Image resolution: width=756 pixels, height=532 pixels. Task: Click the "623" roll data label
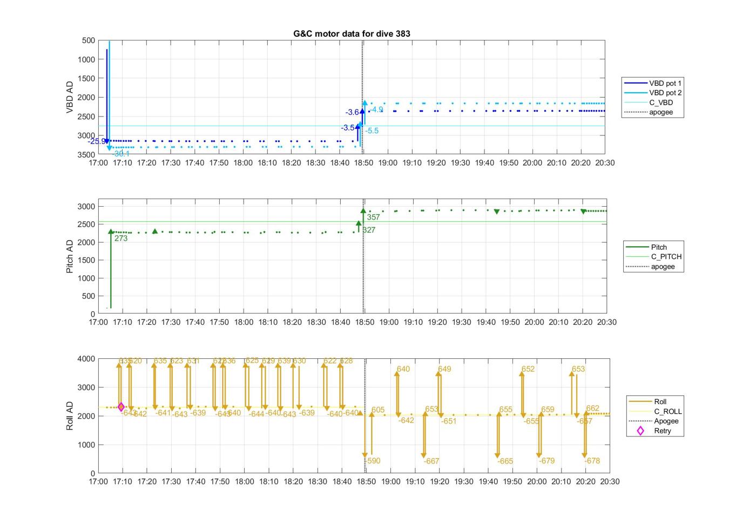[177, 361]
